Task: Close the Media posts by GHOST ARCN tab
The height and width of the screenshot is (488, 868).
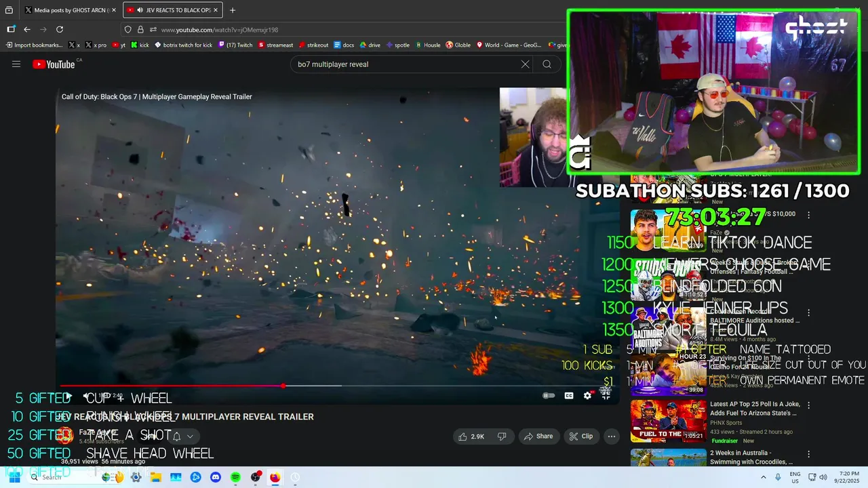Action: click(115, 10)
